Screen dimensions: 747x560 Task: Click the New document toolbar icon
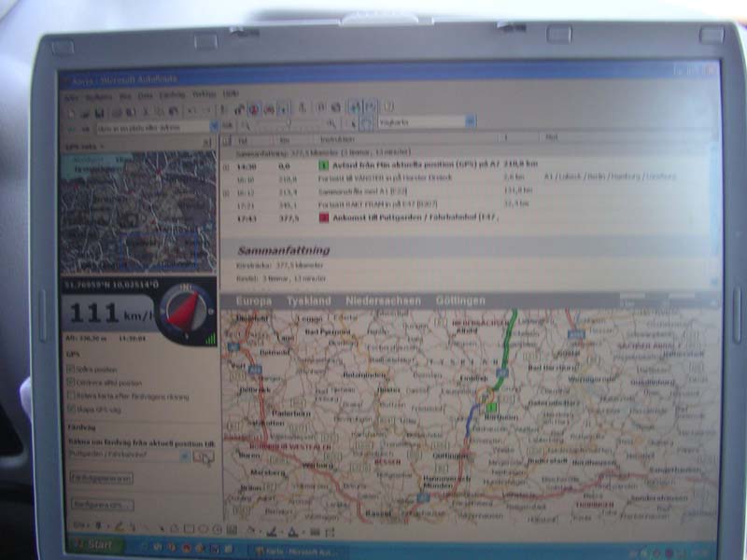click(x=72, y=113)
